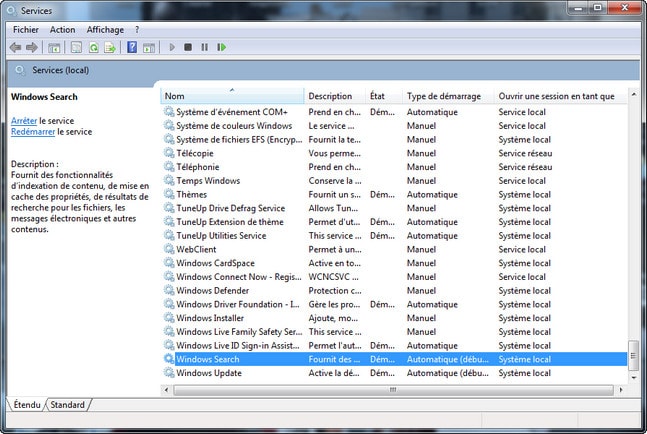647x434 pixels.
Task: Click the Services title bar icon
Action: point(12,10)
